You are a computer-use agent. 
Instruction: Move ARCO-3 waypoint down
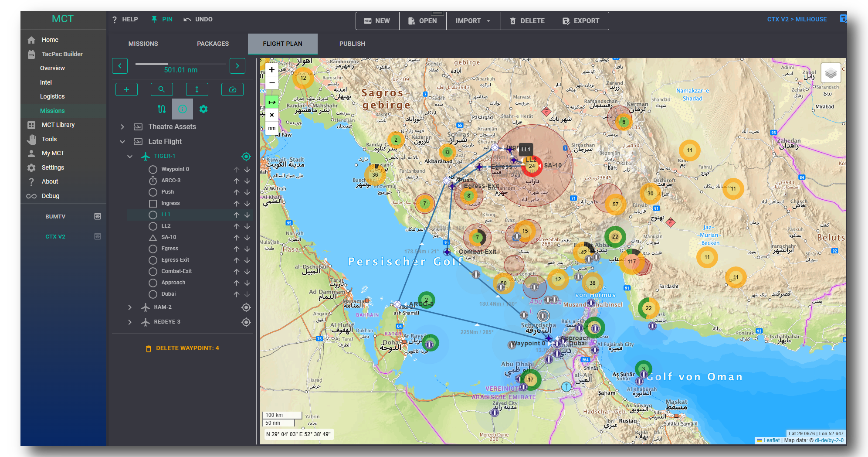[247, 181]
